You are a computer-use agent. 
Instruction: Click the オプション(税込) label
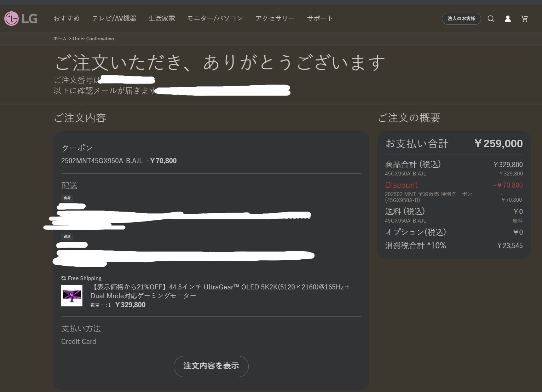415,232
